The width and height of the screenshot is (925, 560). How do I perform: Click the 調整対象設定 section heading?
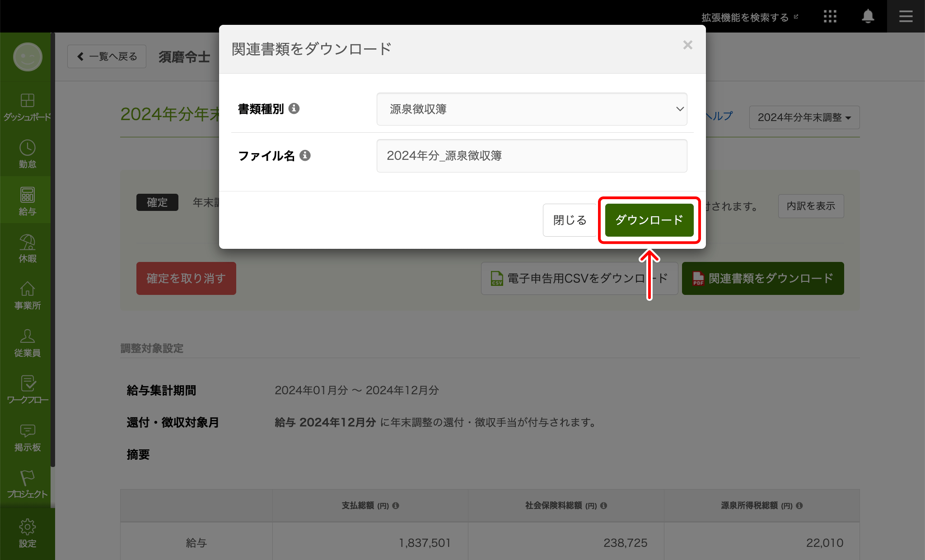pyautogui.click(x=152, y=348)
